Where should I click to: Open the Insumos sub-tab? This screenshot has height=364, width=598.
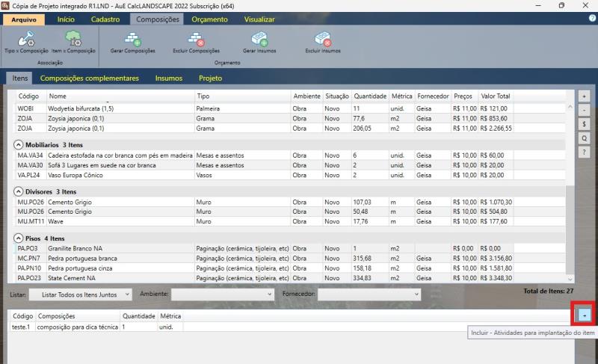pyautogui.click(x=169, y=78)
